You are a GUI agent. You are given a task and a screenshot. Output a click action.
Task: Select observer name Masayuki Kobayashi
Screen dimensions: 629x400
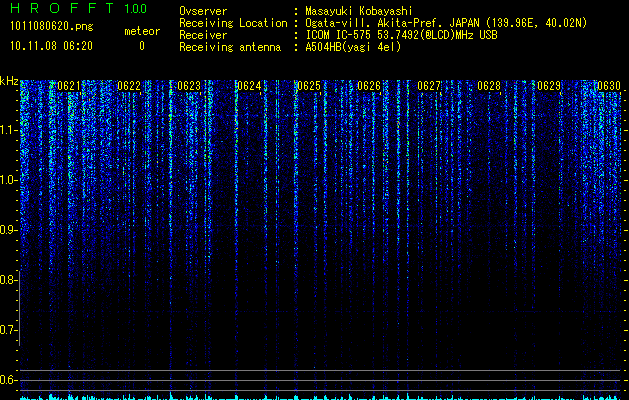tap(359, 11)
